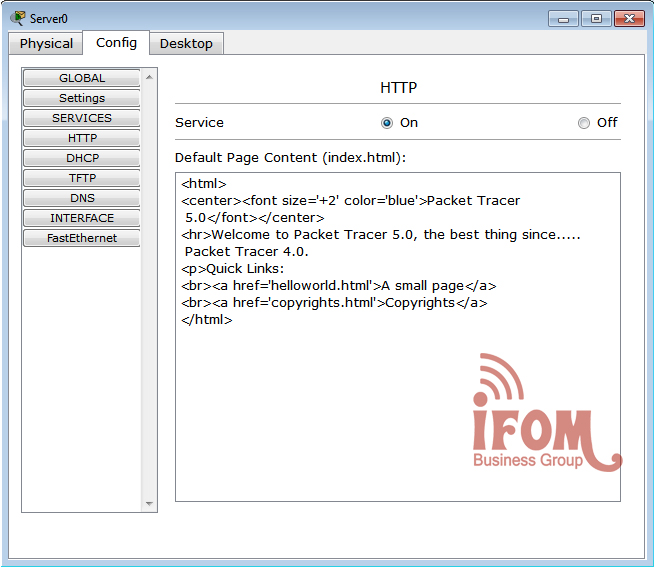Maximize the Server0 window
The height and width of the screenshot is (568, 655).
point(596,18)
